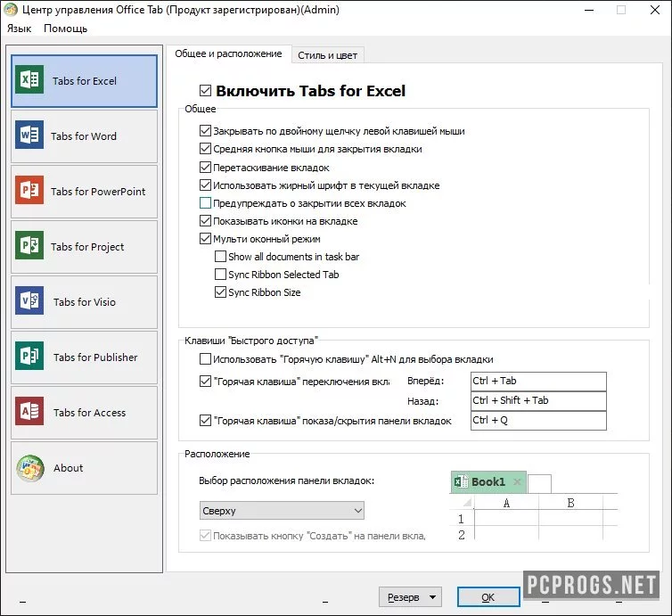672x616 pixels.
Task: Select the Excel icon in sidebar
Action: pos(29,79)
